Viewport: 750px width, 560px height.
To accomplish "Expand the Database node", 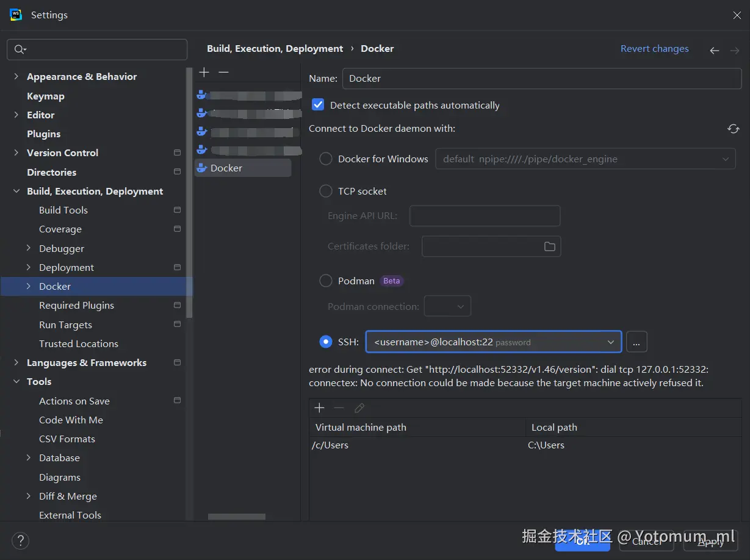I will pos(29,458).
